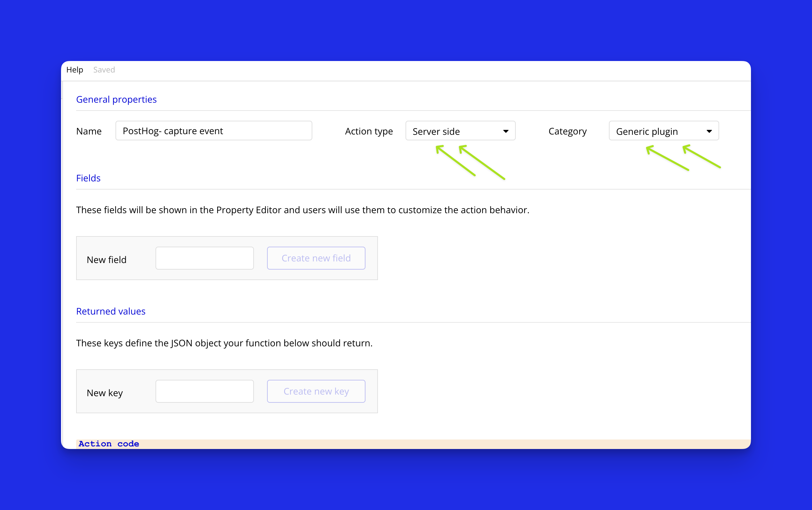Focus the New field text input
The width and height of the screenshot is (812, 510).
(x=204, y=258)
